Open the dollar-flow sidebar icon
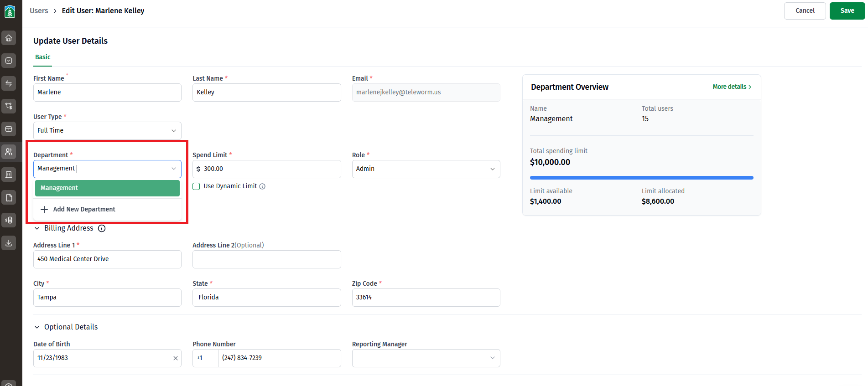The height and width of the screenshot is (386, 868). [x=9, y=106]
